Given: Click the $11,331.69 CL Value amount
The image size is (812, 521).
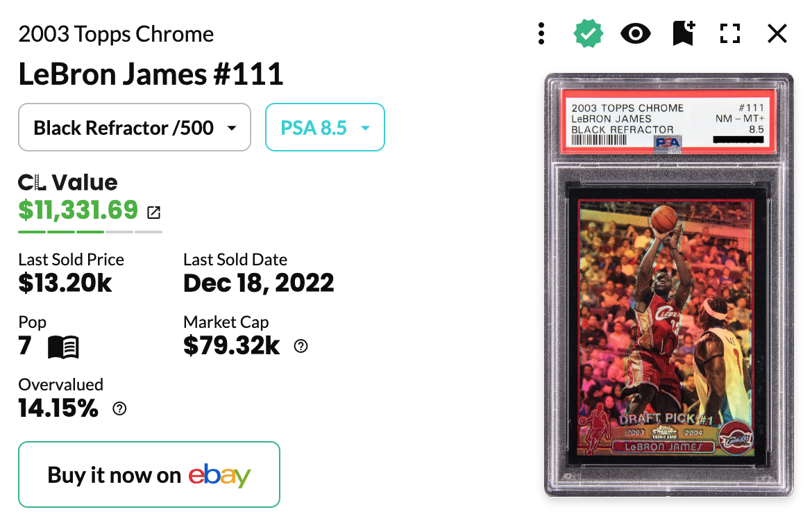Looking at the screenshot, I should (78, 210).
